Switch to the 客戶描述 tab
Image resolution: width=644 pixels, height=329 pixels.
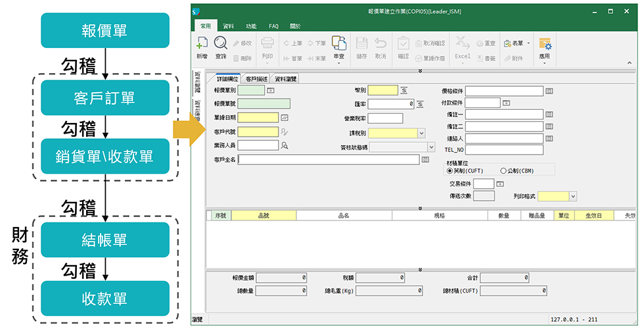(x=256, y=78)
